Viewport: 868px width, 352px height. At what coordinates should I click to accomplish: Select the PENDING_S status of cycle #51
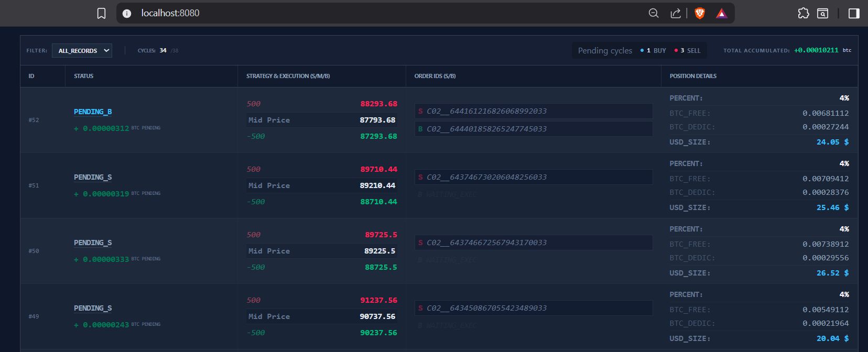click(93, 177)
